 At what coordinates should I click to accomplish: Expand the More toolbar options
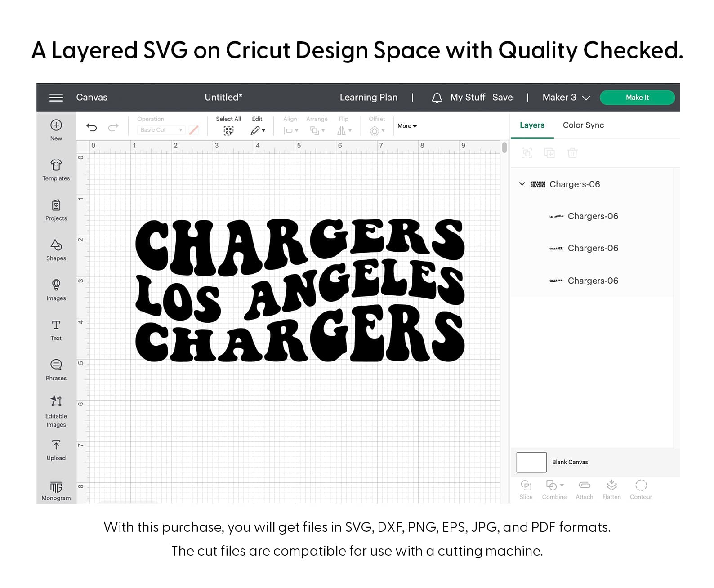point(407,126)
